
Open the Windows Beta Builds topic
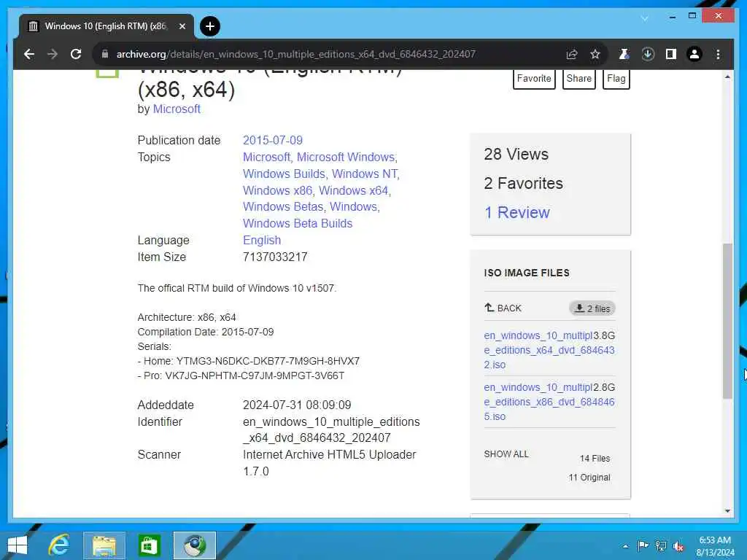(x=298, y=223)
